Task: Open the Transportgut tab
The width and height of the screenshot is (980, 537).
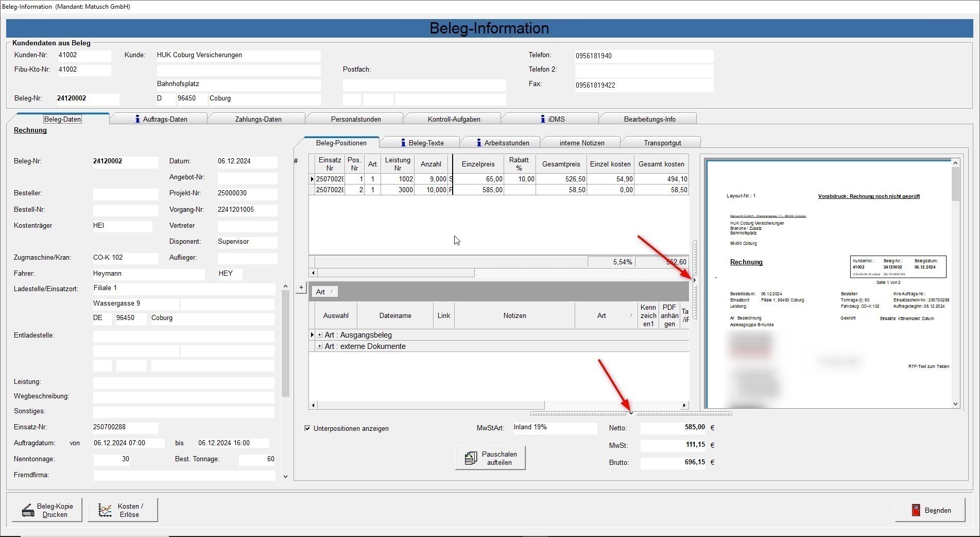Action: click(662, 143)
